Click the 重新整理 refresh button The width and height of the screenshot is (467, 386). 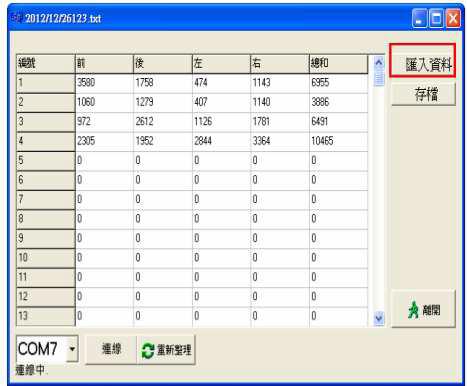(x=166, y=350)
